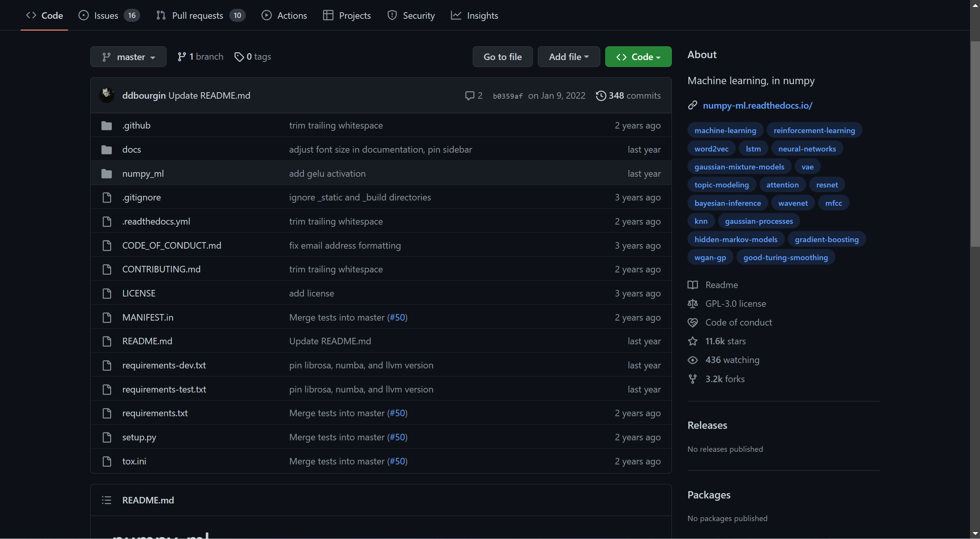Click the CONTRIBUTING.md file icon
The width and height of the screenshot is (980, 539).
coord(107,269)
